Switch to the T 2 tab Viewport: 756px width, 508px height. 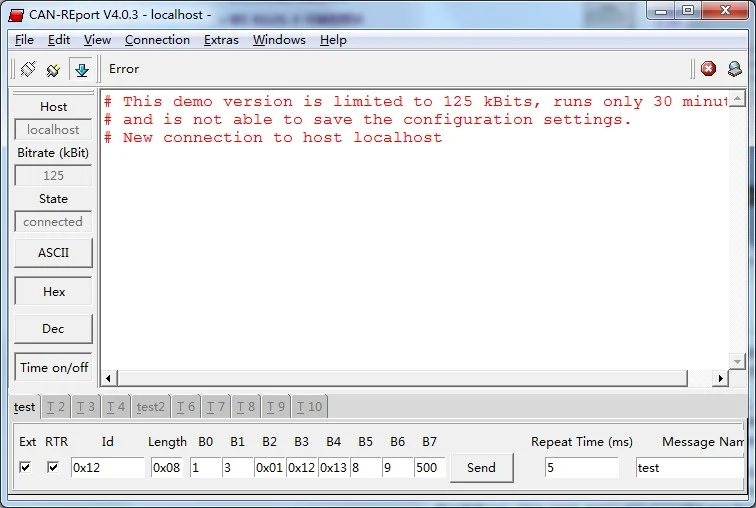coord(55,407)
